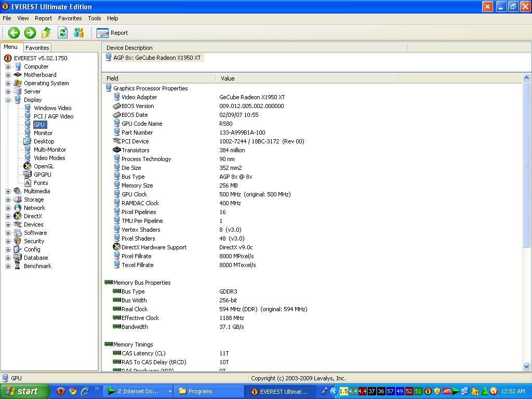This screenshot has width=532, height=399.
Task: Open the Tools menu
Action: [95, 18]
